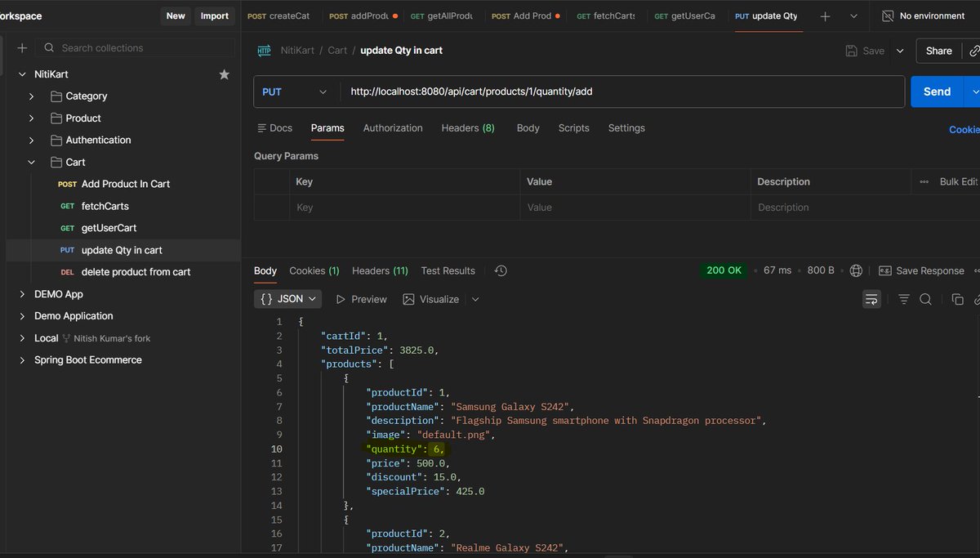This screenshot has width=980, height=558.
Task: Click the plus icon to create new collection
Action: click(x=22, y=48)
